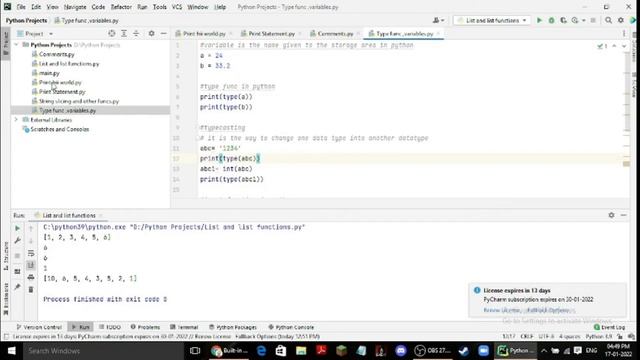Open the inspections checkmark widget
Image resolution: width=640 pixels, height=360 pixels.
click(x=602, y=46)
